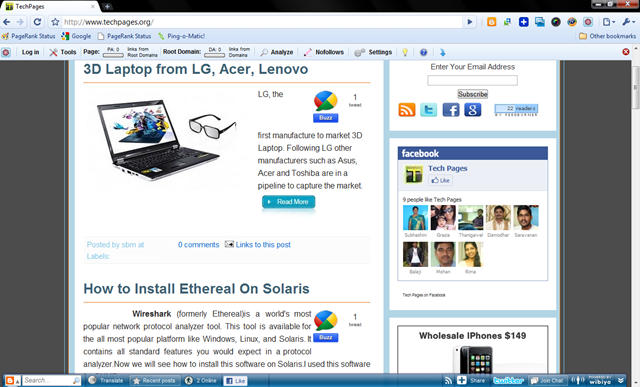The width and height of the screenshot is (640, 387).
Task: Open Settings on the SEO toolbar
Action: tap(373, 52)
